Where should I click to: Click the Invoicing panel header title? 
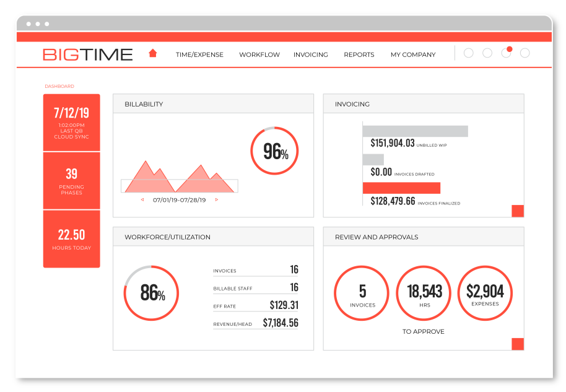tap(352, 104)
